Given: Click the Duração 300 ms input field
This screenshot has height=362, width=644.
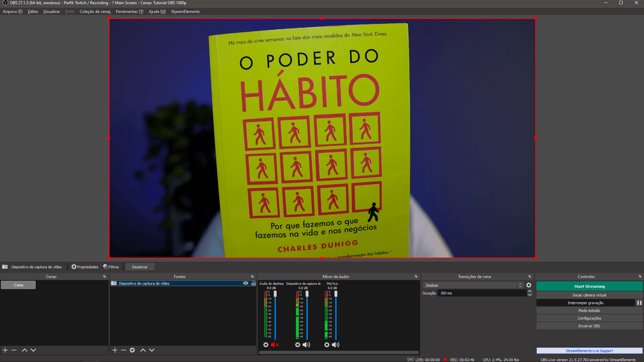Looking at the screenshot, I should (x=482, y=293).
